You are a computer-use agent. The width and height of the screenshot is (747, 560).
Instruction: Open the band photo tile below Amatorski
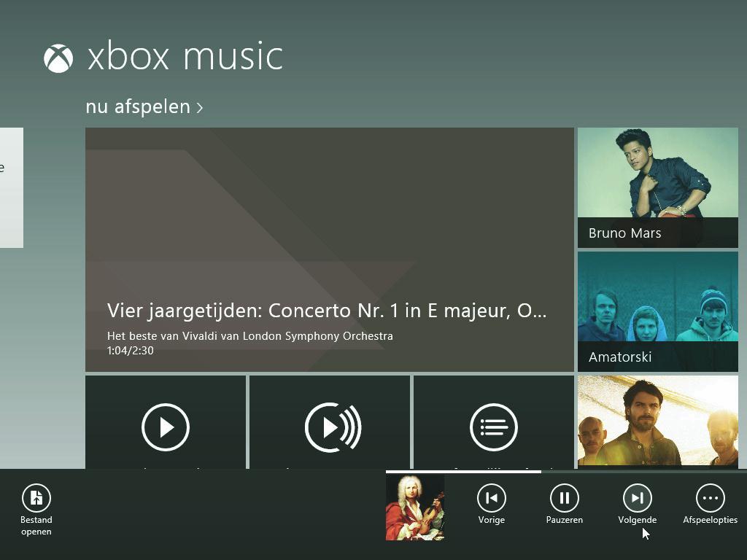(x=658, y=422)
